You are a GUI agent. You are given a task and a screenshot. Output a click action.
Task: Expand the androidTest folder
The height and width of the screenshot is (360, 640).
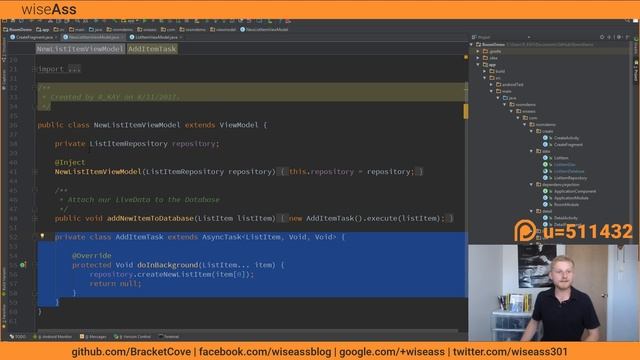tap(491, 84)
